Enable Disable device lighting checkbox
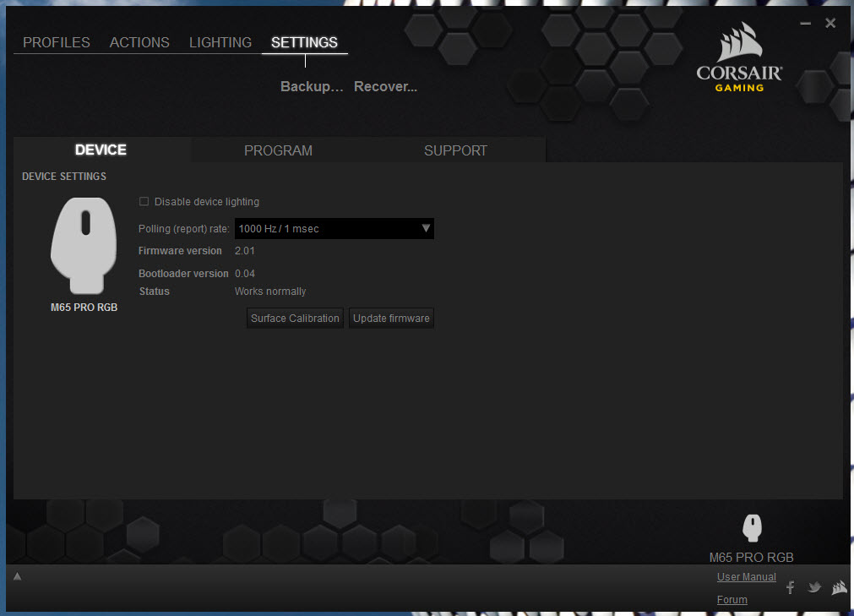This screenshot has width=854, height=616. click(144, 201)
